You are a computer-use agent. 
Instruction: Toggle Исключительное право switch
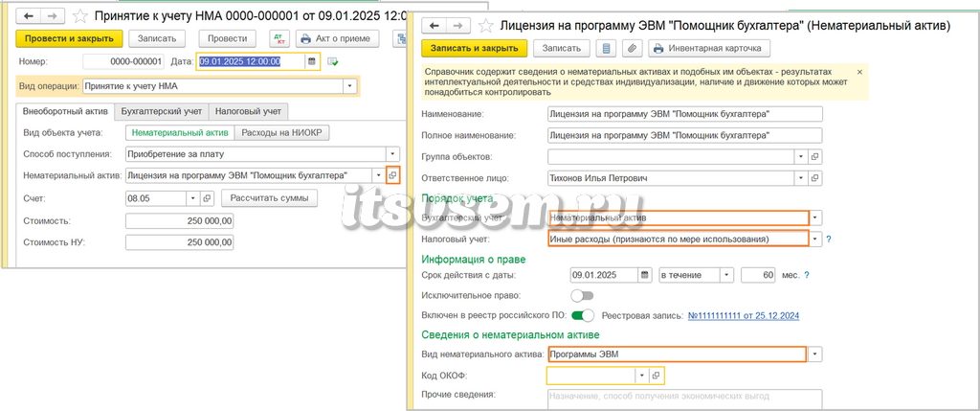click(583, 295)
